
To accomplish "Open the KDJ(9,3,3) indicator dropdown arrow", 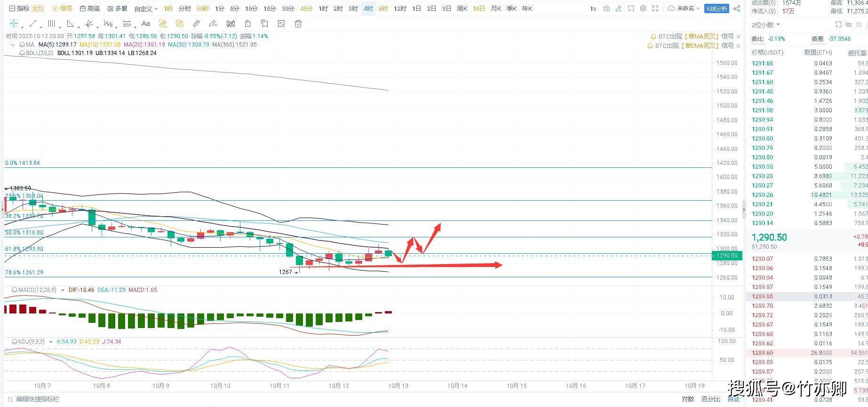I will (x=51, y=342).
